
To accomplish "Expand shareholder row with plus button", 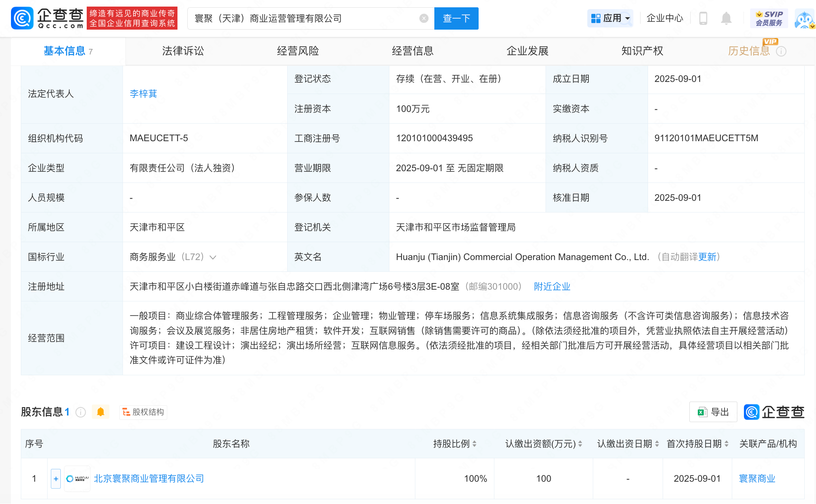I will pos(56,478).
